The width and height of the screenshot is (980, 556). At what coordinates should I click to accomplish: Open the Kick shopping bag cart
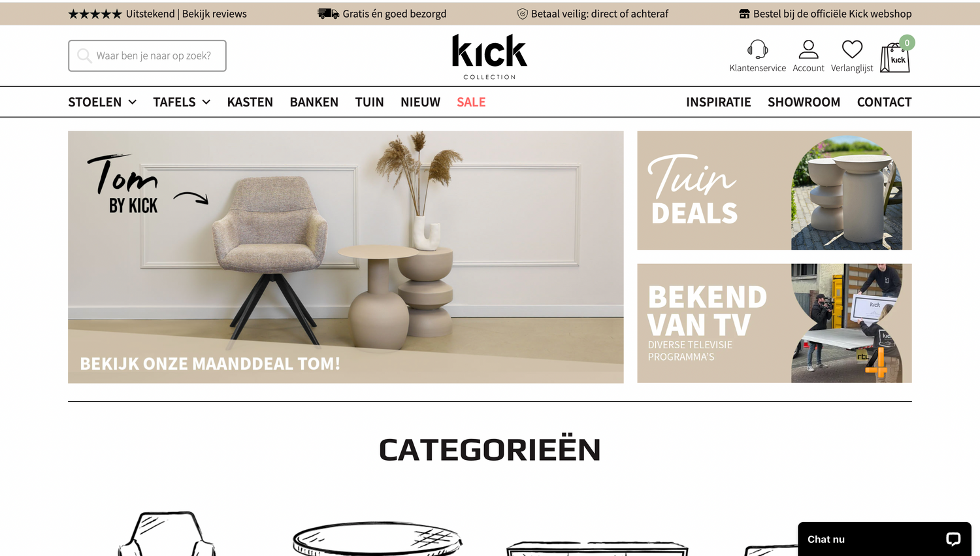click(895, 57)
